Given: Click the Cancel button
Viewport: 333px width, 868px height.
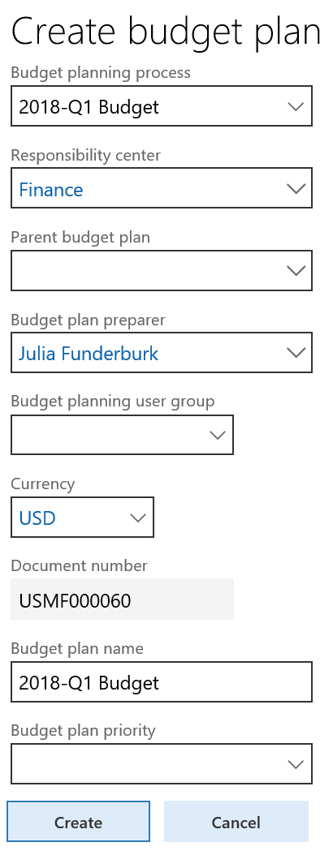Looking at the screenshot, I should tap(236, 822).
